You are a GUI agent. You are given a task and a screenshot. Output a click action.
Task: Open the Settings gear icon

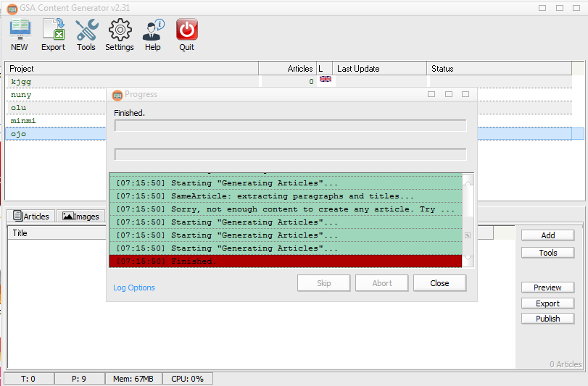[120, 35]
